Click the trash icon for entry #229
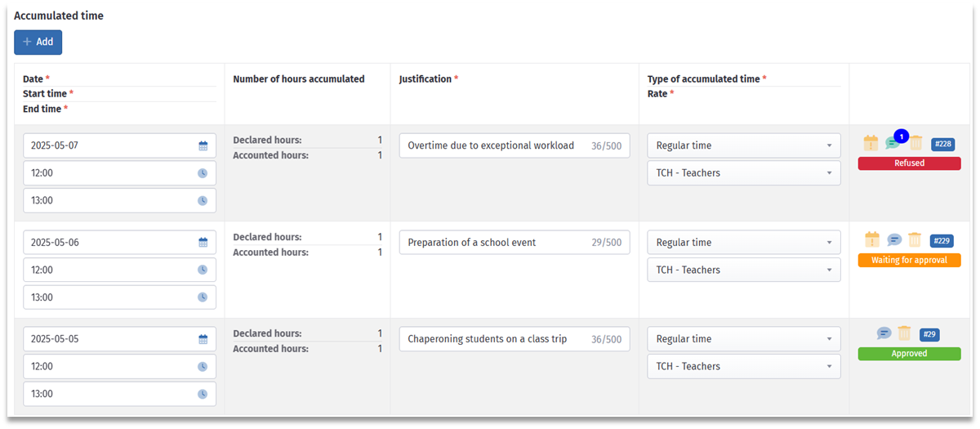980x429 pixels. coord(915,239)
